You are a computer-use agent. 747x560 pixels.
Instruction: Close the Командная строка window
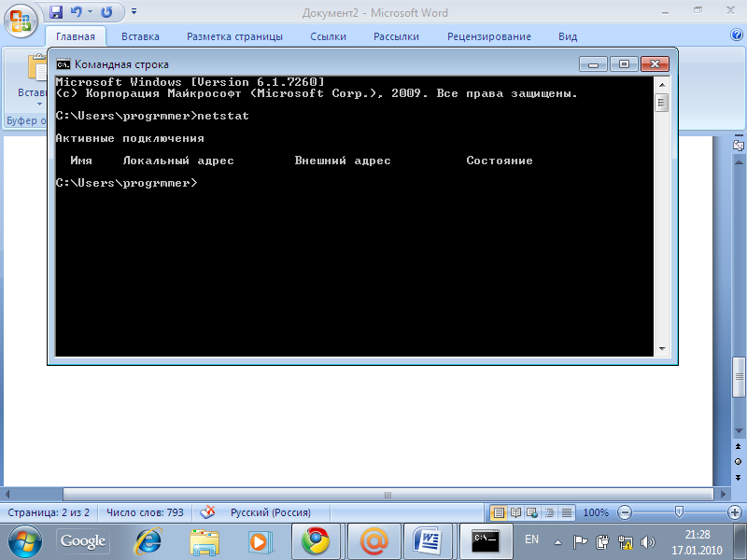click(655, 63)
